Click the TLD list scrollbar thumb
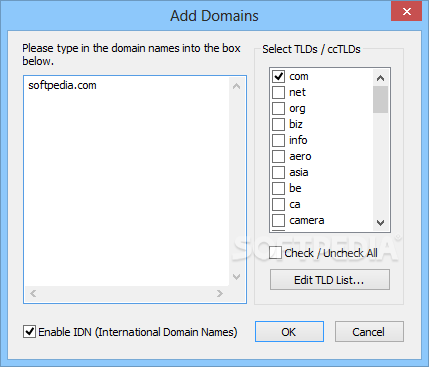The width and height of the screenshot is (429, 367). tap(380, 99)
